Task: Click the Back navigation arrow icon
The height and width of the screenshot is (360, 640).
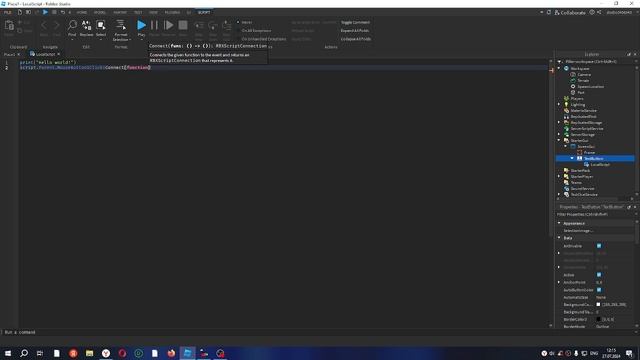Action: pyautogui.click(x=44, y=26)
